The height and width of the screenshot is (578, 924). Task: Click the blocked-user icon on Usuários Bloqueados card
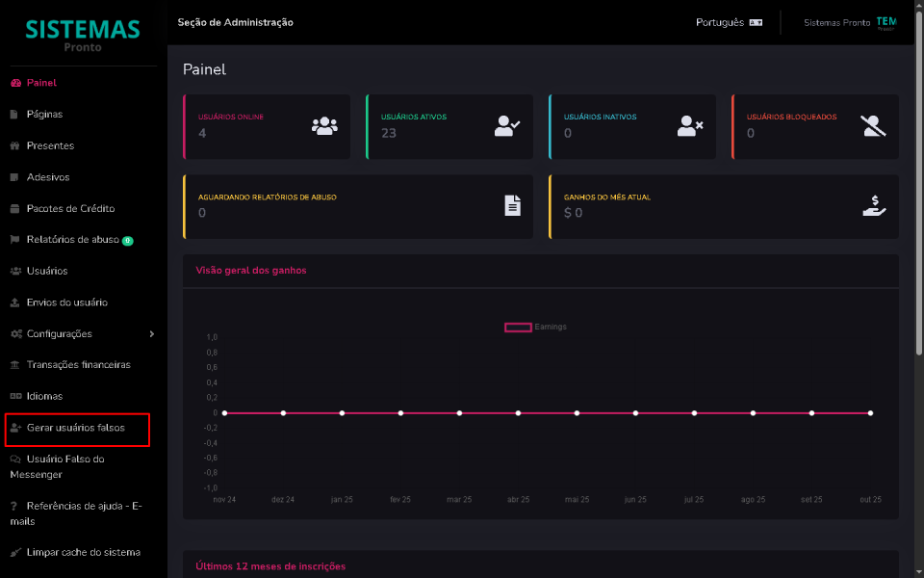[871, 125]
